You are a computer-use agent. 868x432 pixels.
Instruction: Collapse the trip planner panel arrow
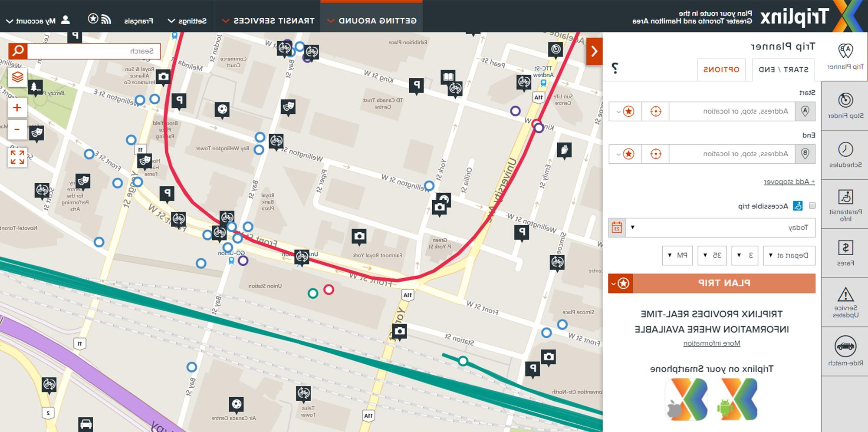point(594,51)
